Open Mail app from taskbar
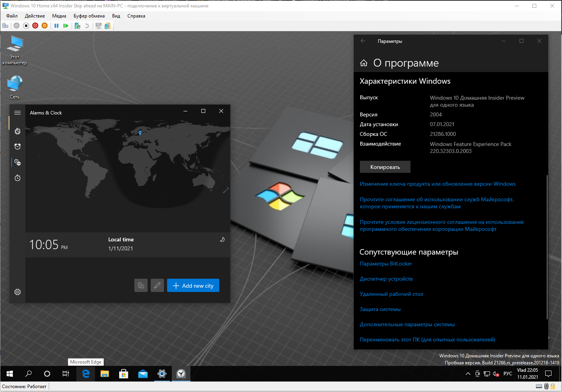Screen dimensions: 562x392 click(x=143, y=374)
